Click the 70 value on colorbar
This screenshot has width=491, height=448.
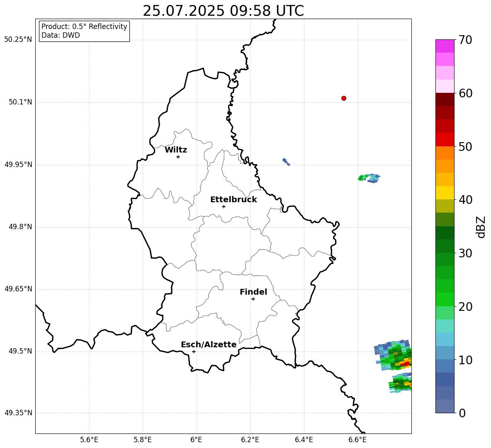[x=465, y=40]
